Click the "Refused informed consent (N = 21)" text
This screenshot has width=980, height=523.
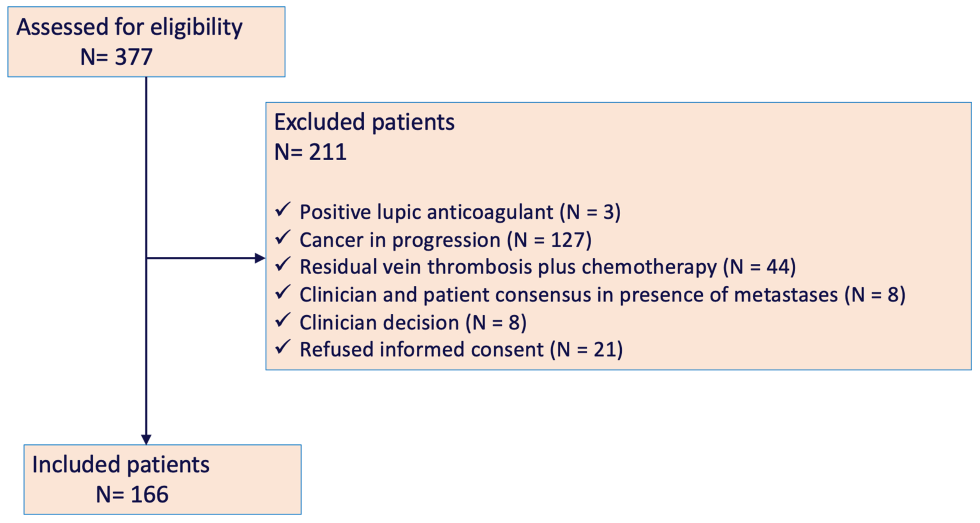click(x=461, y=350)
